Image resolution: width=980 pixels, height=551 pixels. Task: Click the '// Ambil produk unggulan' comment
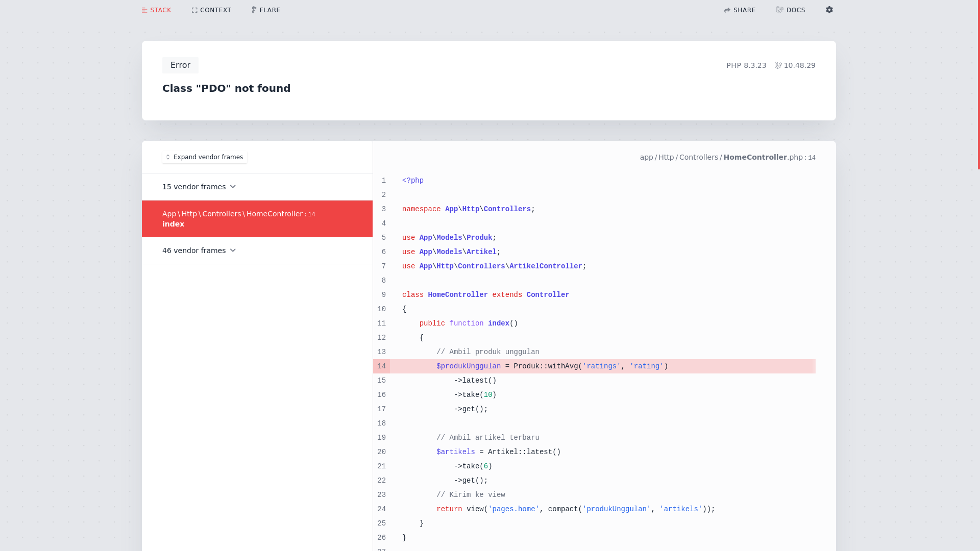[488, 352]
